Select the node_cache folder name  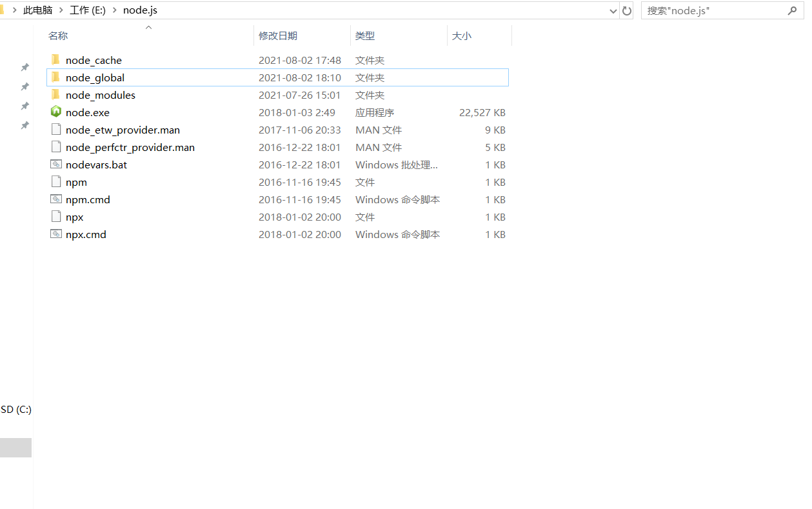click(94, 60)
